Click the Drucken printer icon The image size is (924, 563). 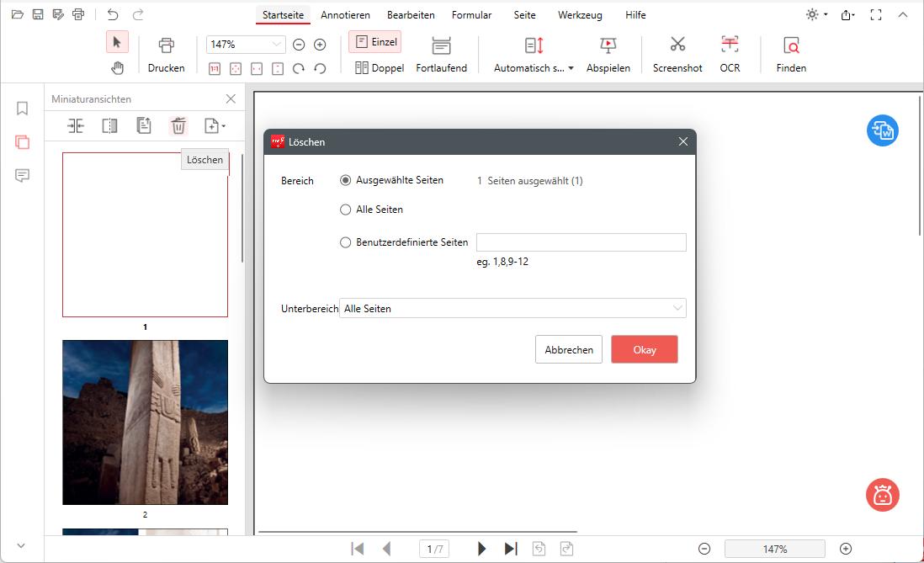point(167,45)
